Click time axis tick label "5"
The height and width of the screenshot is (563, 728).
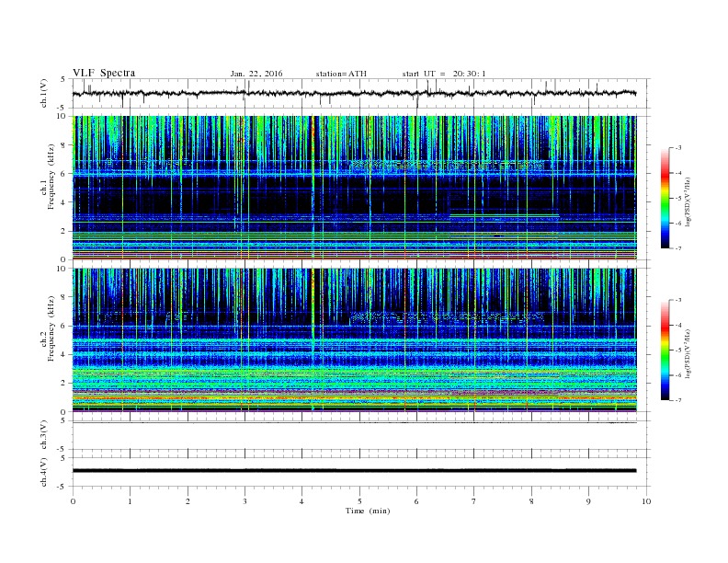(x=359, y=501)
